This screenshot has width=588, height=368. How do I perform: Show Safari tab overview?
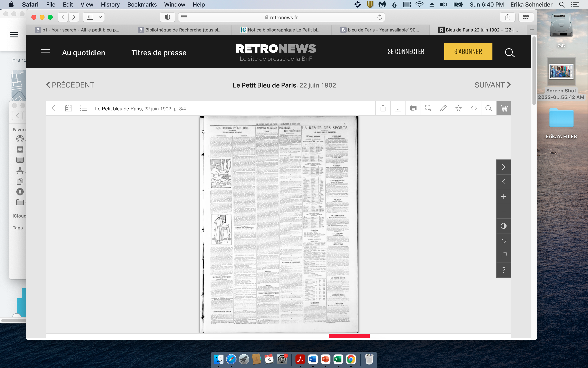point(526,17)
